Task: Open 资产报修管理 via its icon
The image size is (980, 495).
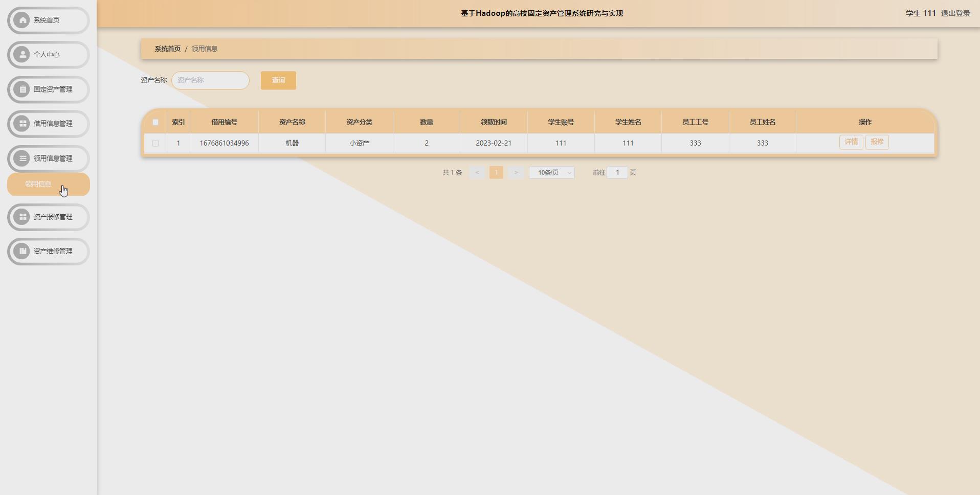Action: coord(21,217)
